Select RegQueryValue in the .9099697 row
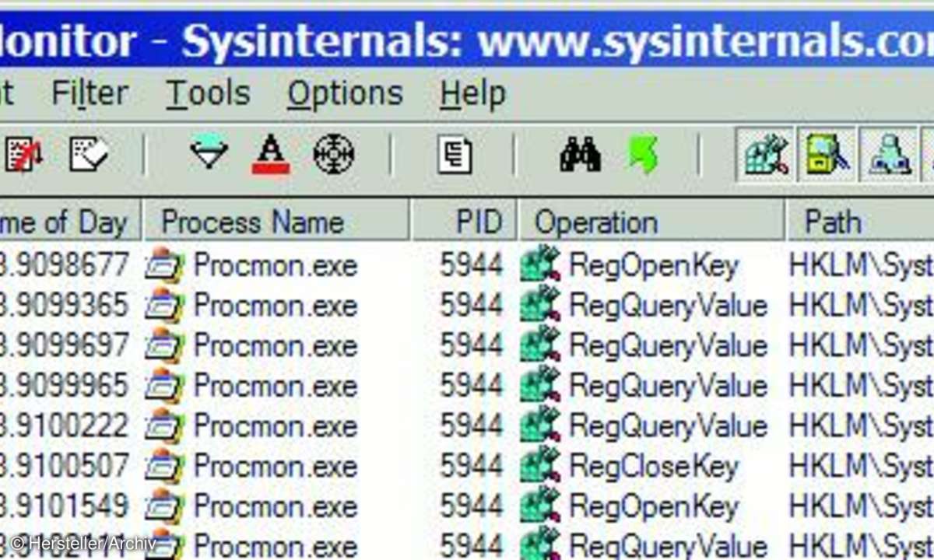934x560 pixels. pyautogui.click(x=669, y=346)
